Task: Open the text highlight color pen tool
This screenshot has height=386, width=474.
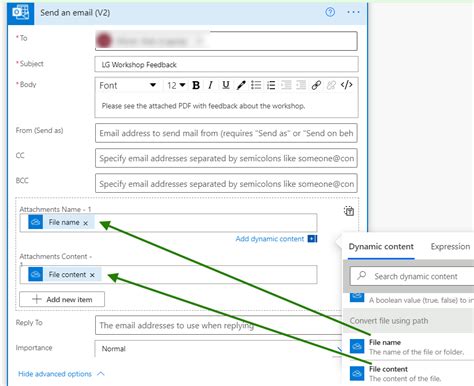Action: click(x=241, y=85)
